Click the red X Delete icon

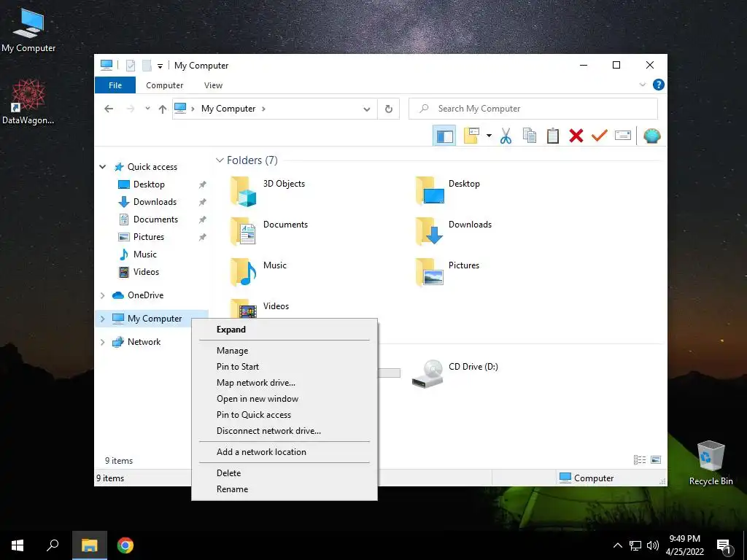[576, 136]
